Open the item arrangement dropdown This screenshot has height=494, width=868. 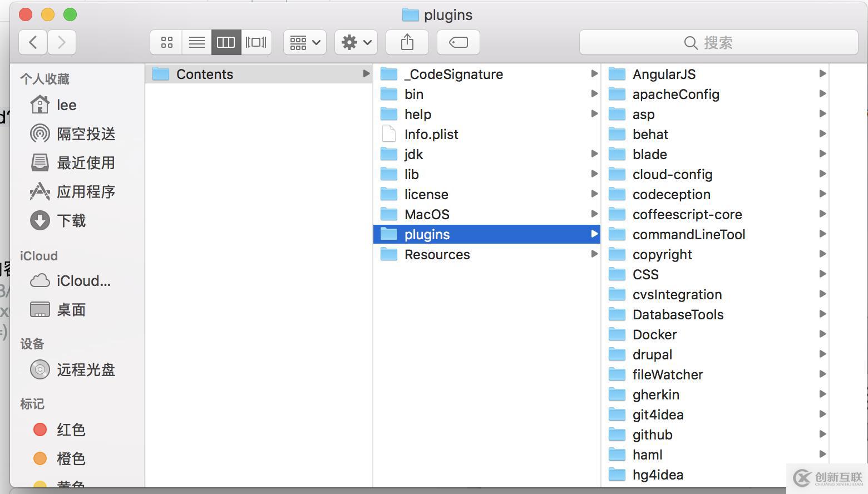[x=305, y=42]
